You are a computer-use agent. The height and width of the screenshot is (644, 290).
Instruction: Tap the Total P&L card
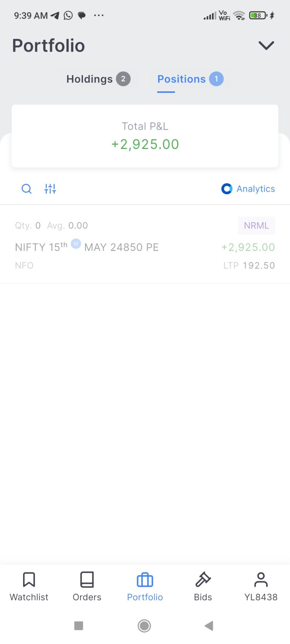click(145, 136)
